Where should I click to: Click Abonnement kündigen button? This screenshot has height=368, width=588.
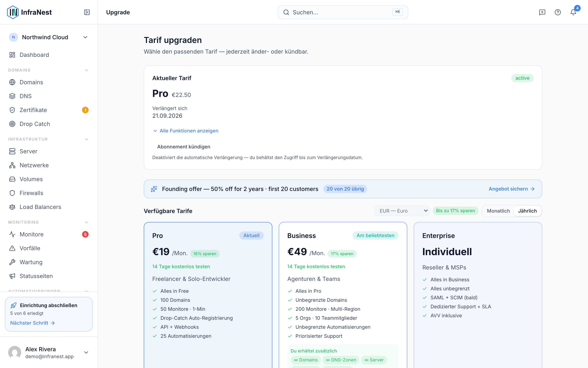pos(184,147)
